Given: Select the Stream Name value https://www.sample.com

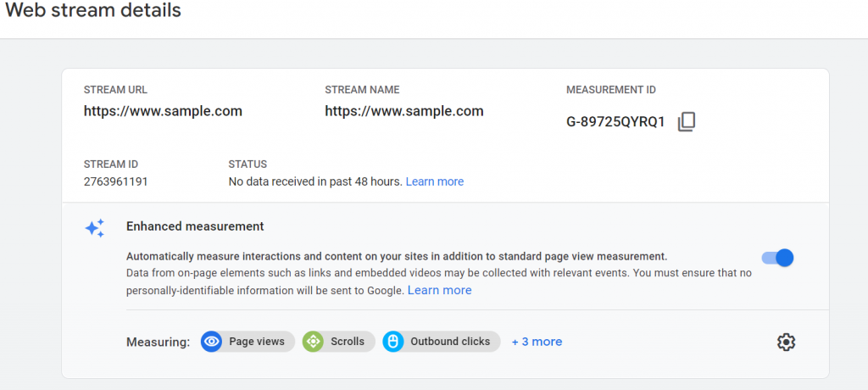Looking at the screenshot, I should (x=404, y=111).
